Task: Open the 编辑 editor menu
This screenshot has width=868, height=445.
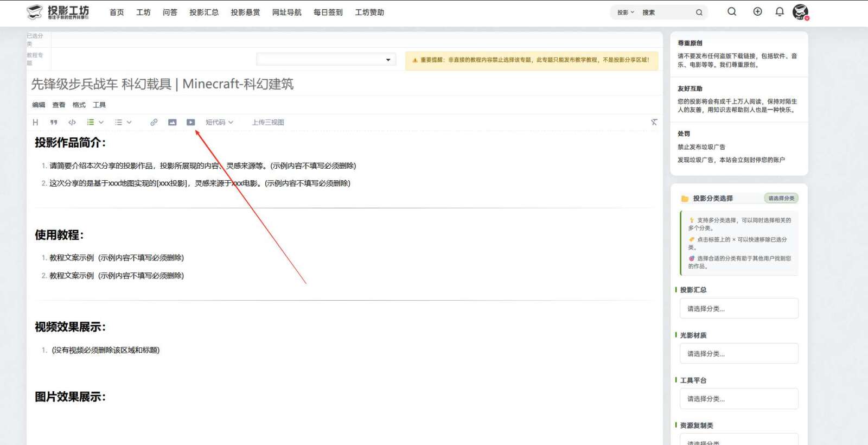Action: (x=39, y=105)
